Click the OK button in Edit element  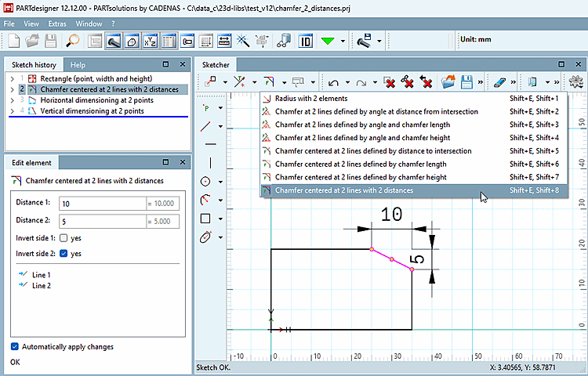[x=15, y=362]
